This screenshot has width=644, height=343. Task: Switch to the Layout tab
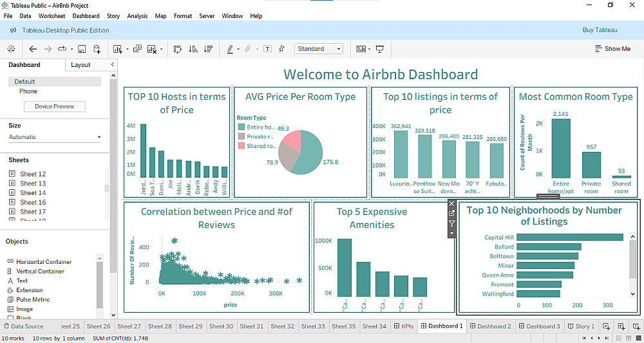point(80,65)
